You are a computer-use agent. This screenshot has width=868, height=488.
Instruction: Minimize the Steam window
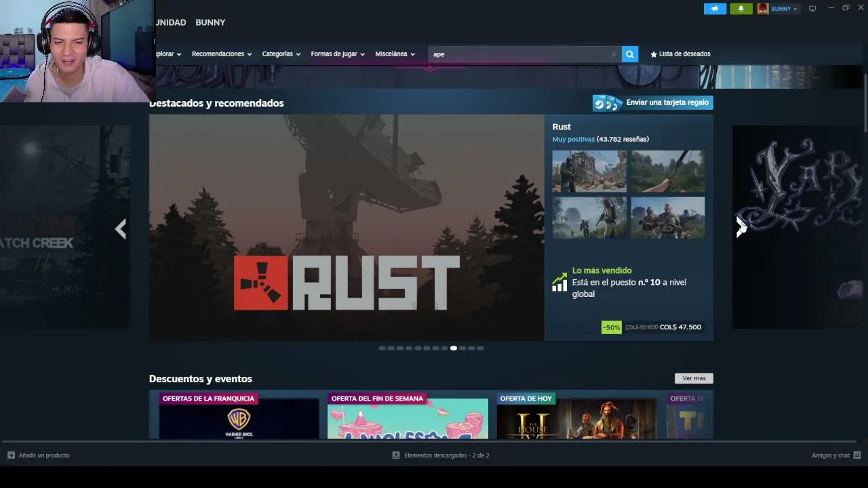pos(831,8)
